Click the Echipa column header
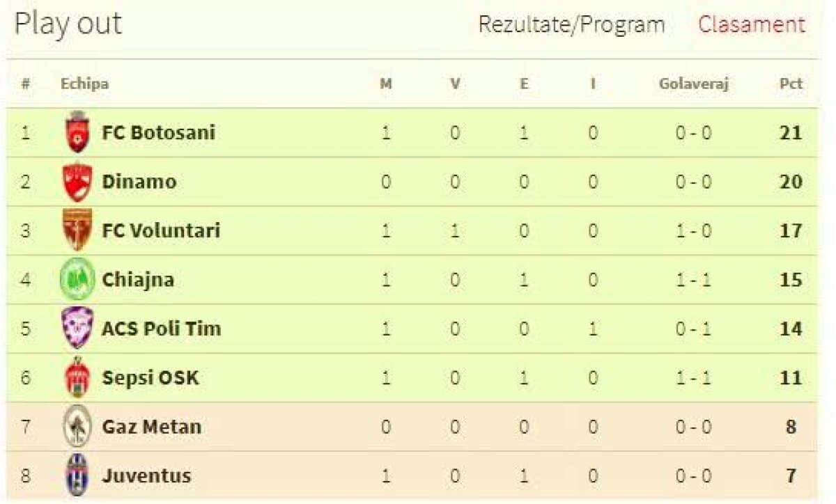This screenshot has height=504, width=836. 84,84
